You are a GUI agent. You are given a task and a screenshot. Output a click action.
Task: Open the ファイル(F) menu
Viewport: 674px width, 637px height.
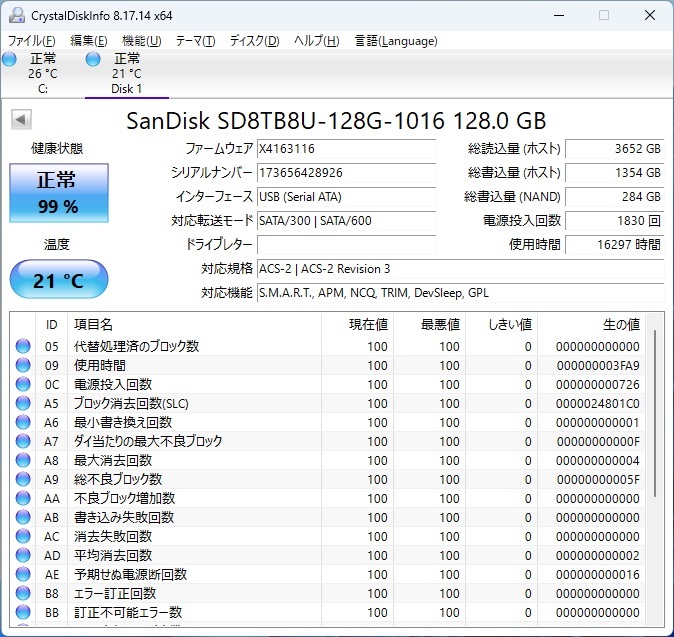pyautogui.click(x=32, y=41)
